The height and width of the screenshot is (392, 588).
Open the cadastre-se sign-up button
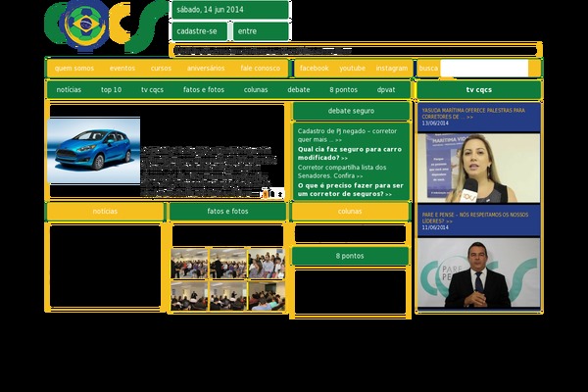pyautogui.click(x=200, y=31)
